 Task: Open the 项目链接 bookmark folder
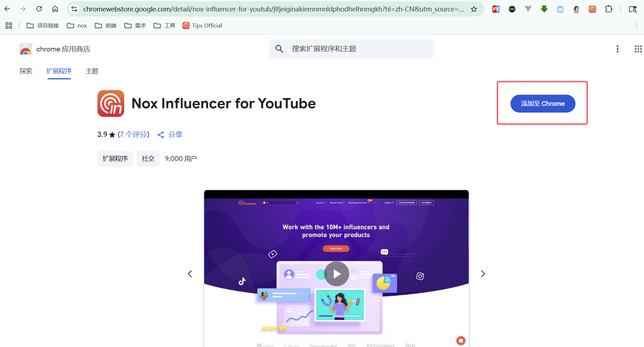pyautogui.click(x=43, y=26)
